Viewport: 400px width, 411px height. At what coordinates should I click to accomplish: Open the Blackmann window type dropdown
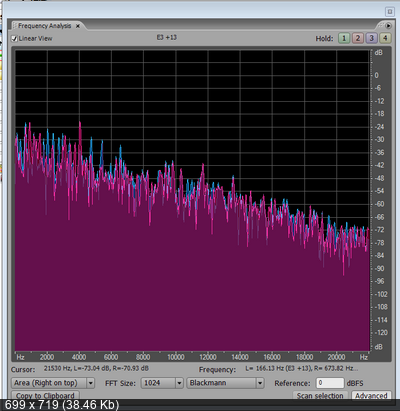click(260, 383)
